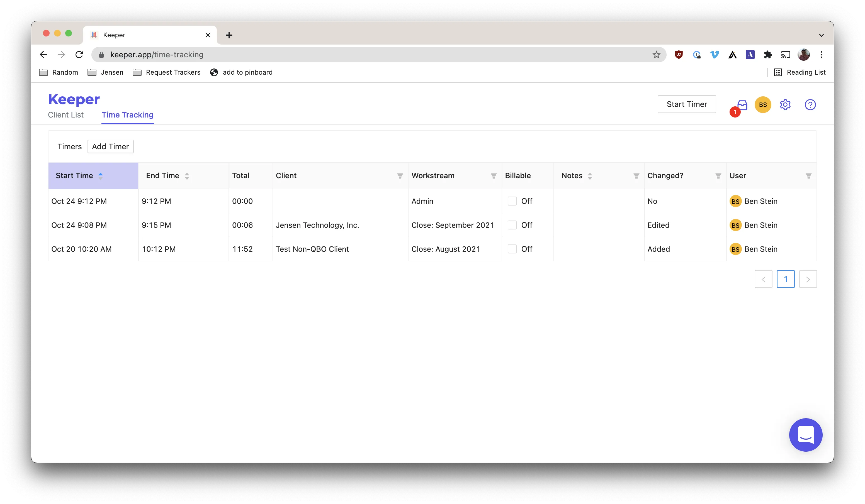Toggle Billable for the Admin row
Image resolution: width=865 pixels, height=504 pixels.
pos(512,201)
